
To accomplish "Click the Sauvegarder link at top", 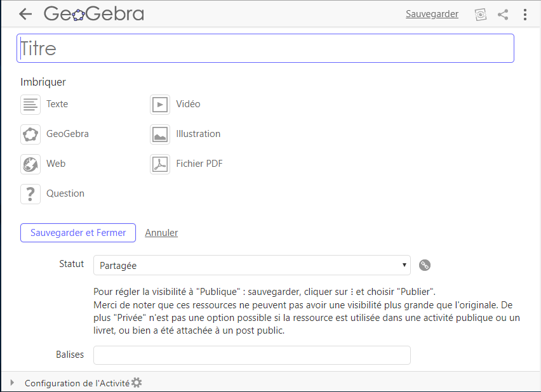I will 432,14.
